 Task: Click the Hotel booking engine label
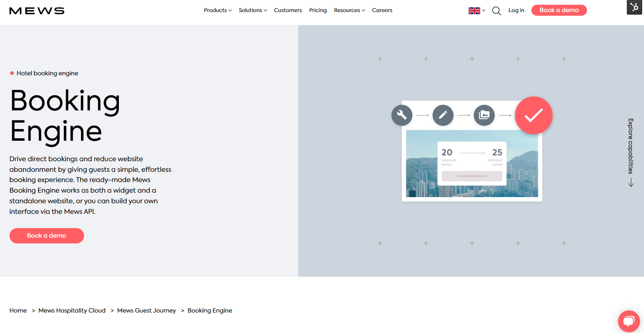coord(48,73)
